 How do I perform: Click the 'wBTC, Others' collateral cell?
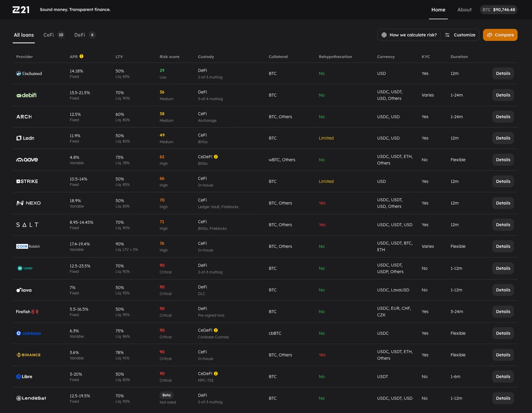pyautogui.click(x=282, y=160)
